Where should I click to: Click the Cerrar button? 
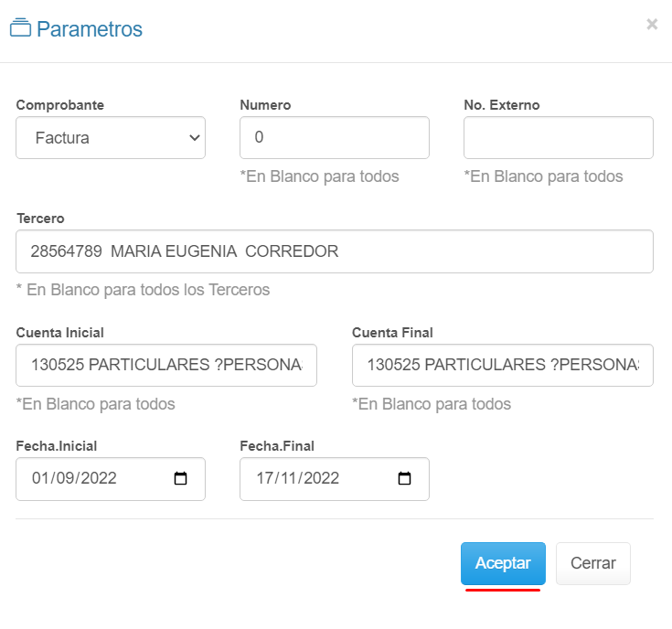pyautogui.click(x=592, y=563)
